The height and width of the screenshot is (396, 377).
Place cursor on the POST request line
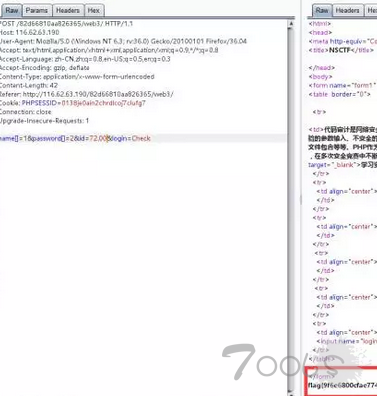(66, 24)
